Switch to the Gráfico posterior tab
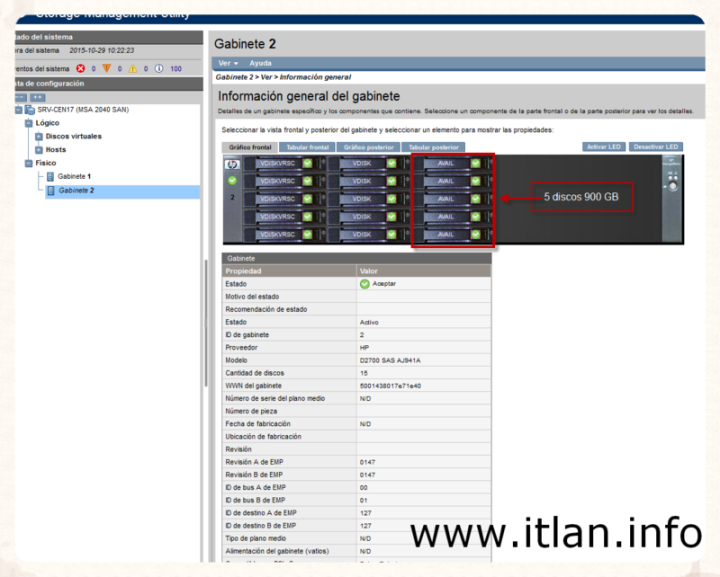 (x=367, y=147)
